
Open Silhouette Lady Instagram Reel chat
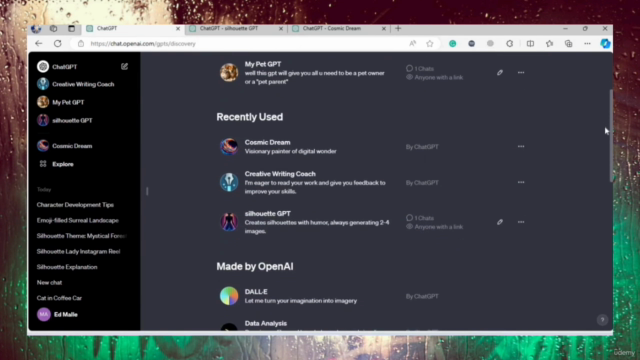(78, 251)
